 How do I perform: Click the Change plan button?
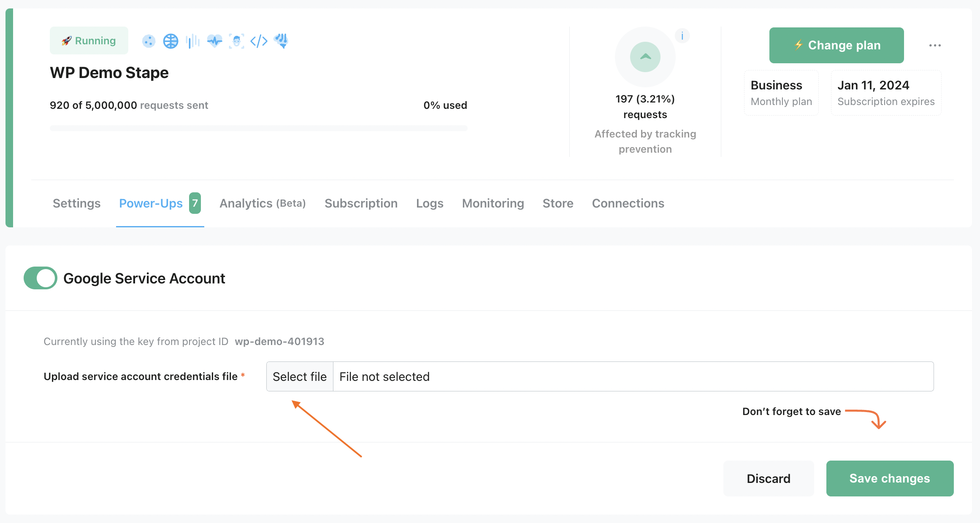837,46
